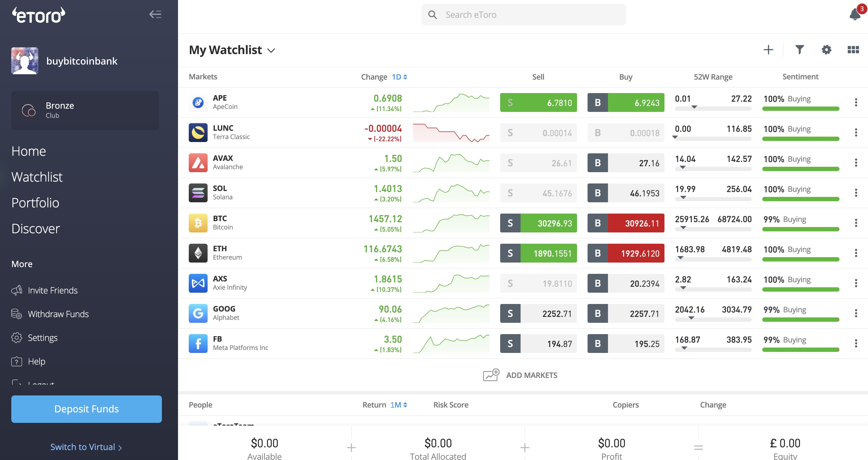This screenshot has width=868, height=460.
Task: Open more options for GOOG row
Action: coord(856,313)
